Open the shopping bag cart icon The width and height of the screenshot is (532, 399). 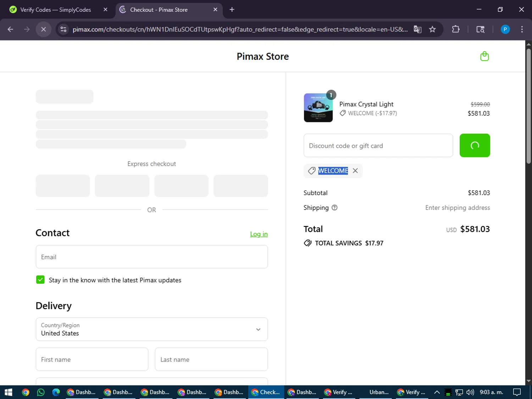[484, 56]
